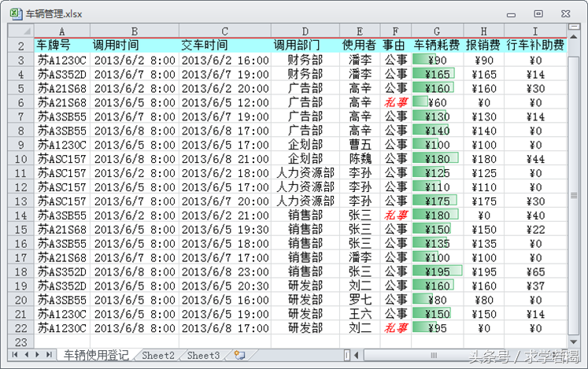
Task: Click the ¥60 data bar cell
Action: (x=437, y=102)
